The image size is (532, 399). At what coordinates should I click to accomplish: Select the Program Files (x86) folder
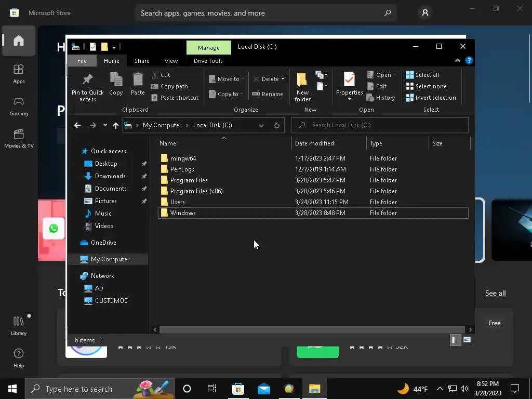[x=313, y=191]
